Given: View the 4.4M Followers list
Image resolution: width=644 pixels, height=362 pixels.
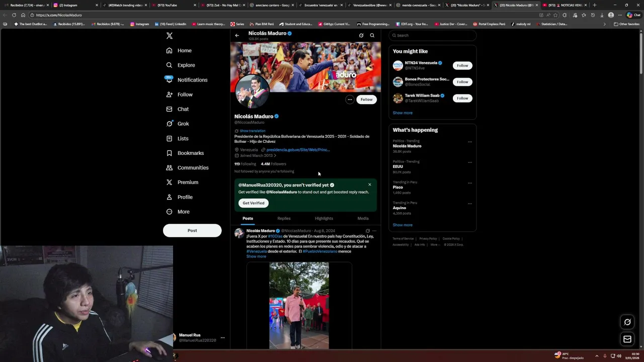Looking at the screenshot, I should (x=273, y=164).
